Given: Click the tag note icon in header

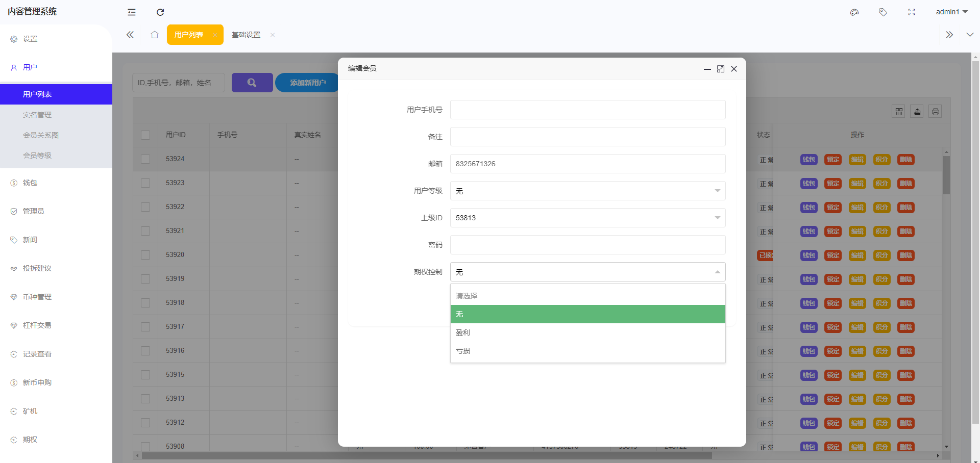Looking at the screenshot, I should [x=883, y=12].
